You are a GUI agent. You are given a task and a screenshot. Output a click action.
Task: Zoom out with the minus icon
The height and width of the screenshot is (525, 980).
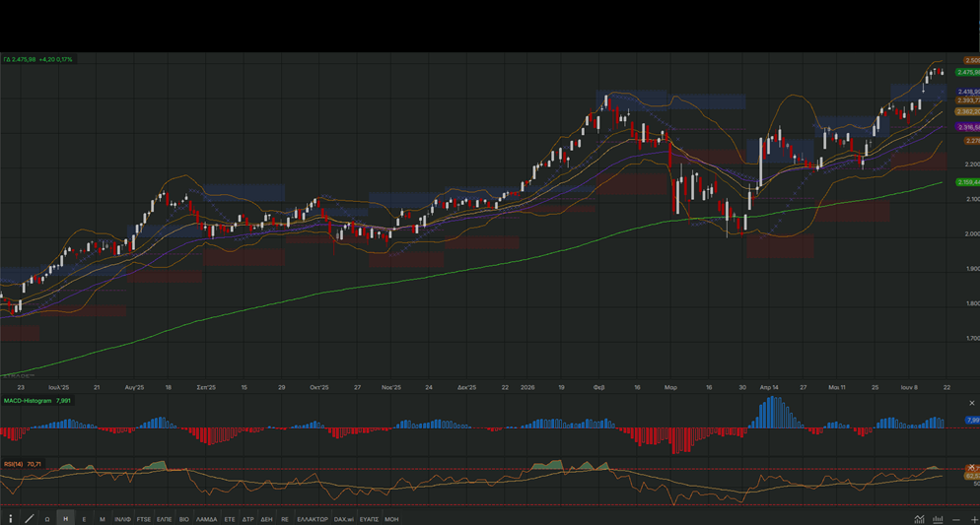coord(956,519)
